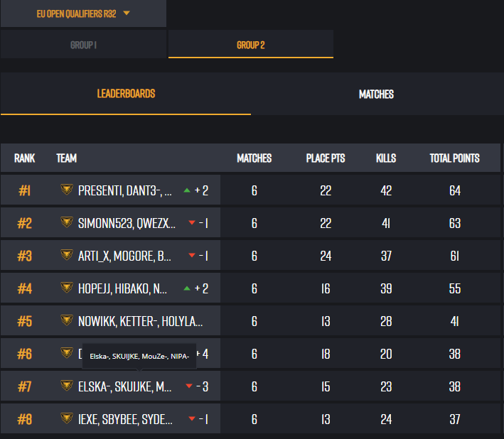Click the team emblem icon in rank #7 row
504x439 pixels.
click(x=67, y=386)
